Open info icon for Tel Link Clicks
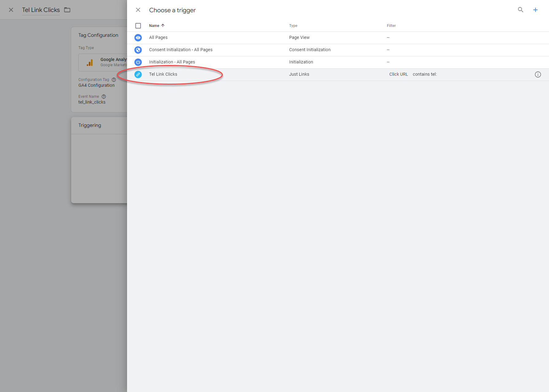This screenshot has height=392, width=549. [x=538, y=74]
